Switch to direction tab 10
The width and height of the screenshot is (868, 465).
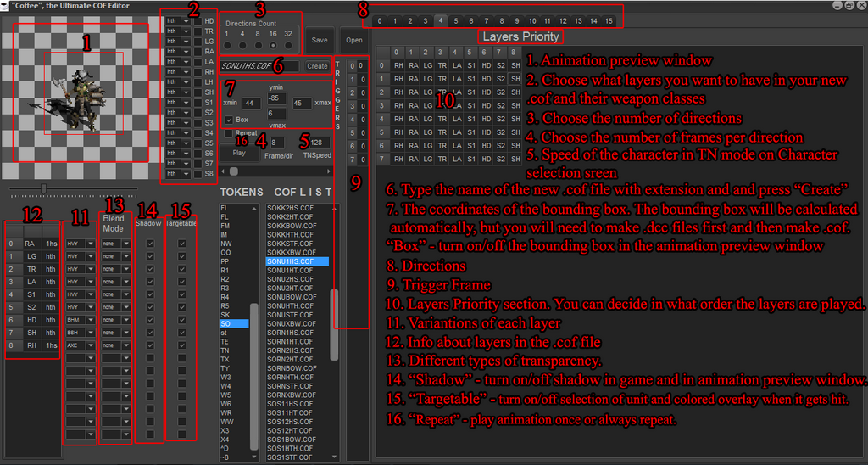tap(532, 21)
